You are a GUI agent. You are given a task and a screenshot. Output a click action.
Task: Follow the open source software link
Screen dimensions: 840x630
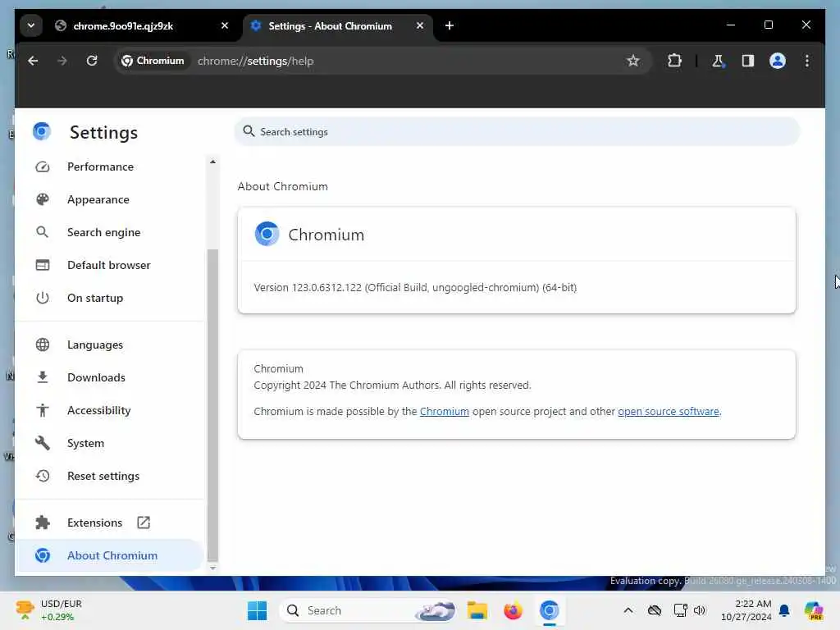click(x=668, y=412)
